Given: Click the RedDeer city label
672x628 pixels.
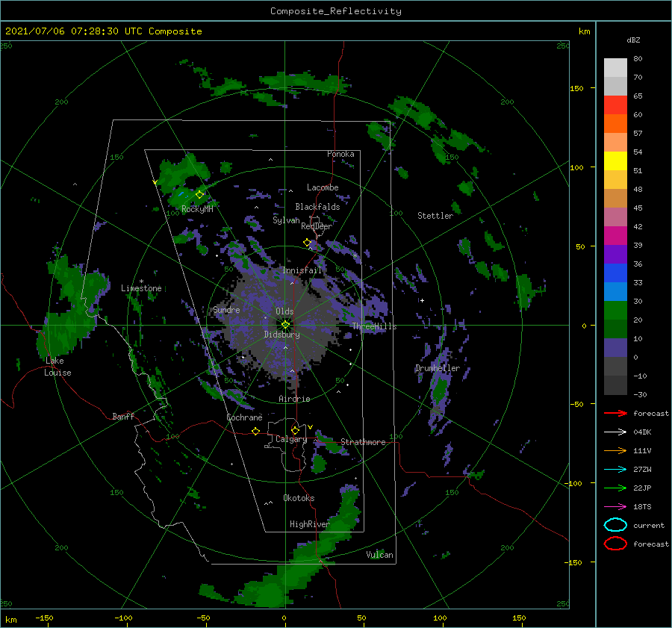Looking at the screenshot, I should point(317,226).
